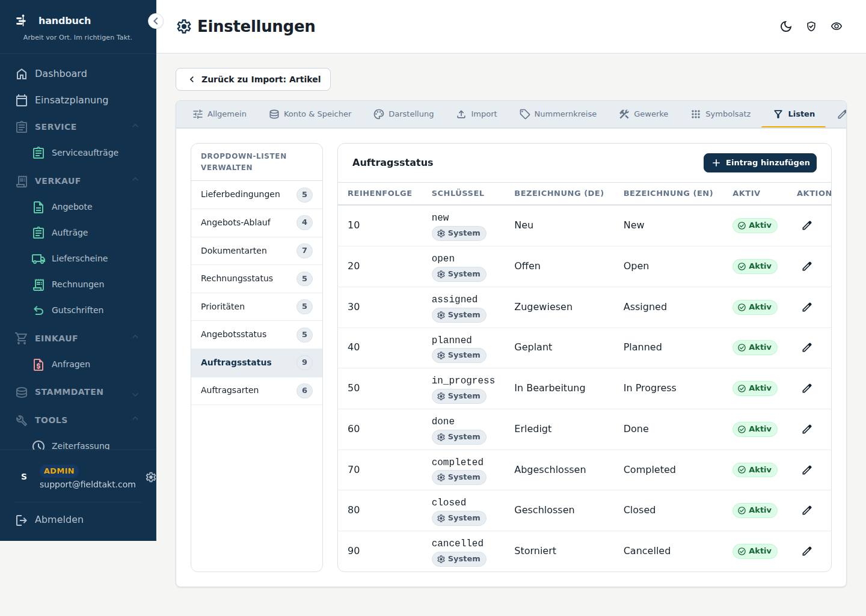Edit the 'completed' status row
The image size is (866, 616).
pyautogui.click(x=807, y=470)
